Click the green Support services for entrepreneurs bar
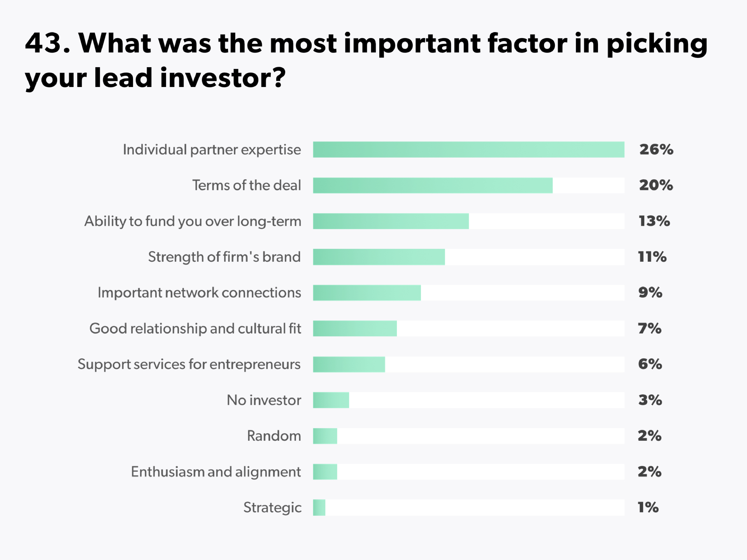The height and width of the screenshot is (560, 747). pos(349,364)
